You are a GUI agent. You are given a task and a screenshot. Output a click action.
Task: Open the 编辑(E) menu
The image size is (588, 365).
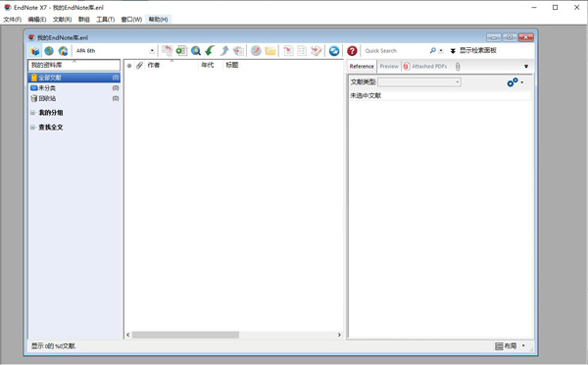(x=37, y=20)
